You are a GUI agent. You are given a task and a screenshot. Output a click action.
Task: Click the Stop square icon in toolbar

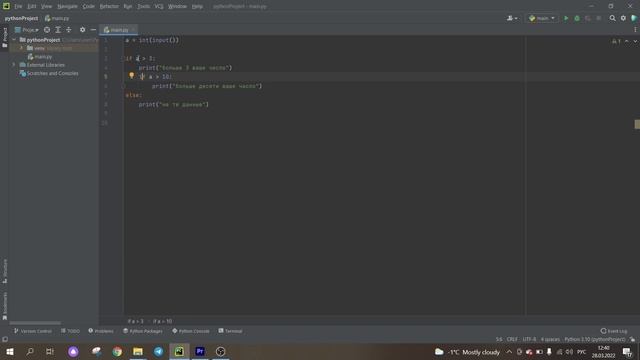(x=599, y=18)
